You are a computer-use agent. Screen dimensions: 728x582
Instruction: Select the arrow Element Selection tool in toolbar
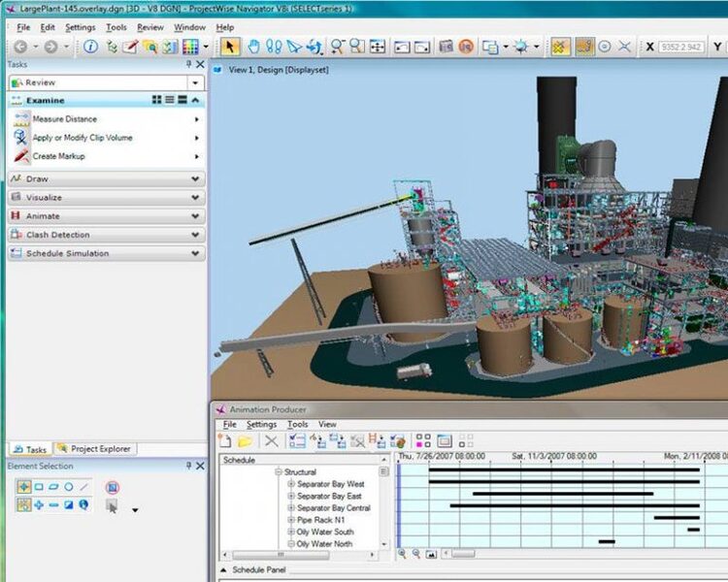(x=229, y=46)
